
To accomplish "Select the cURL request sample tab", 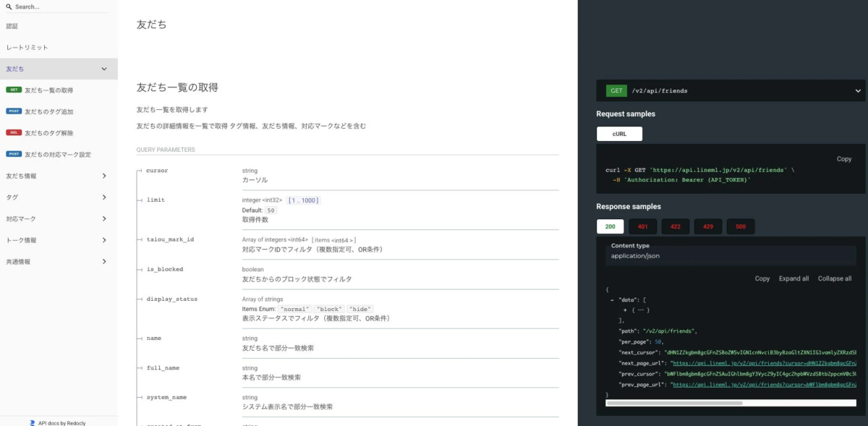I will (619, 133).
